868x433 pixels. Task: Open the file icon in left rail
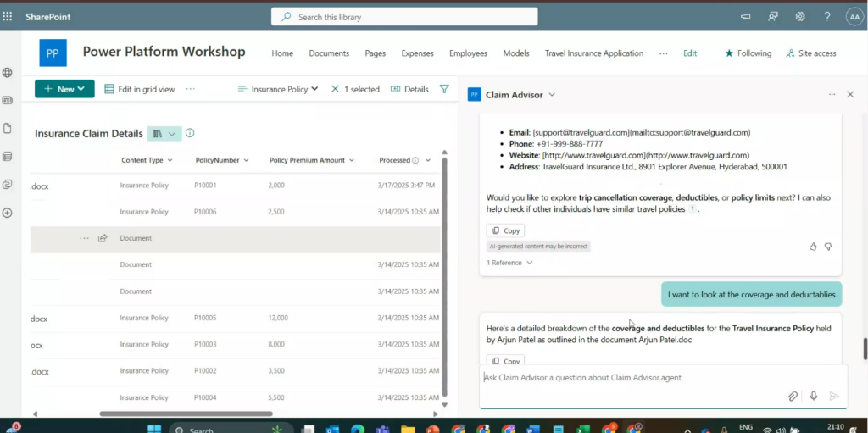point(7,129)
